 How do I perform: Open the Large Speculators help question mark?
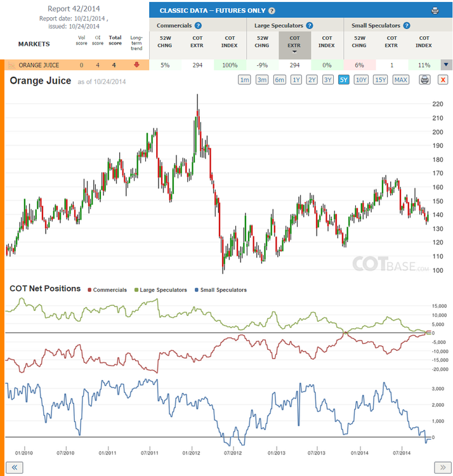click(x=310, y=25)
